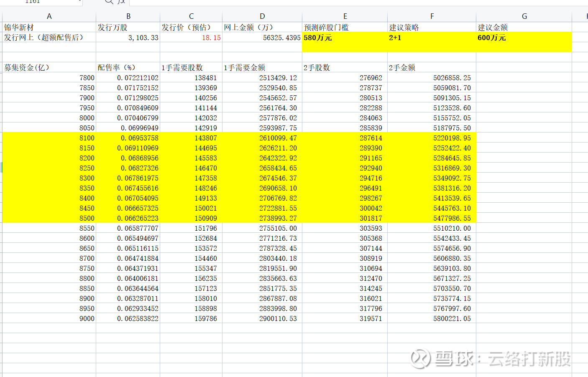Click the 2手金额 header cell
588x377 pixels.
(432, 67)
